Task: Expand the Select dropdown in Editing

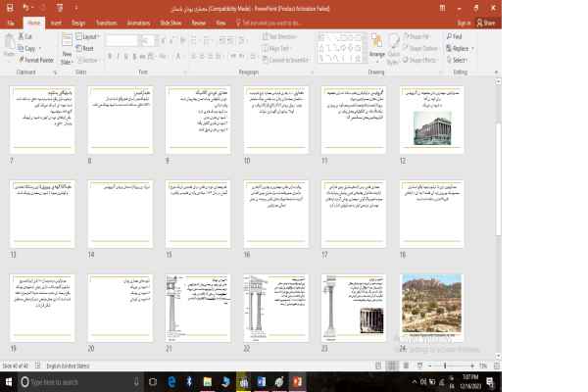Action: tap(460, 60)
